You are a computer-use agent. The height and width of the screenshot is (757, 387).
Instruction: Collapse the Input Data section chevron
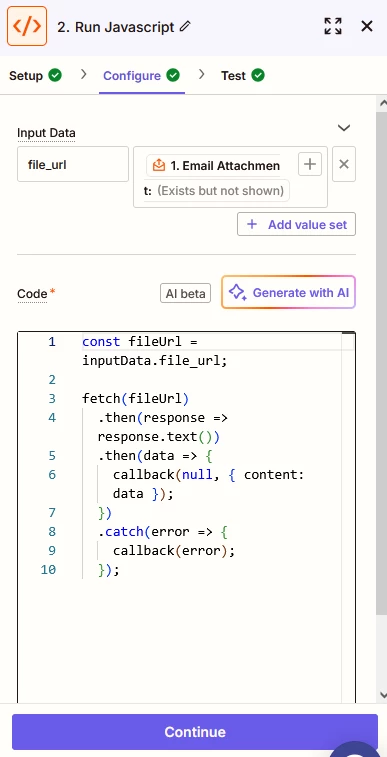[x=344, y=128]
